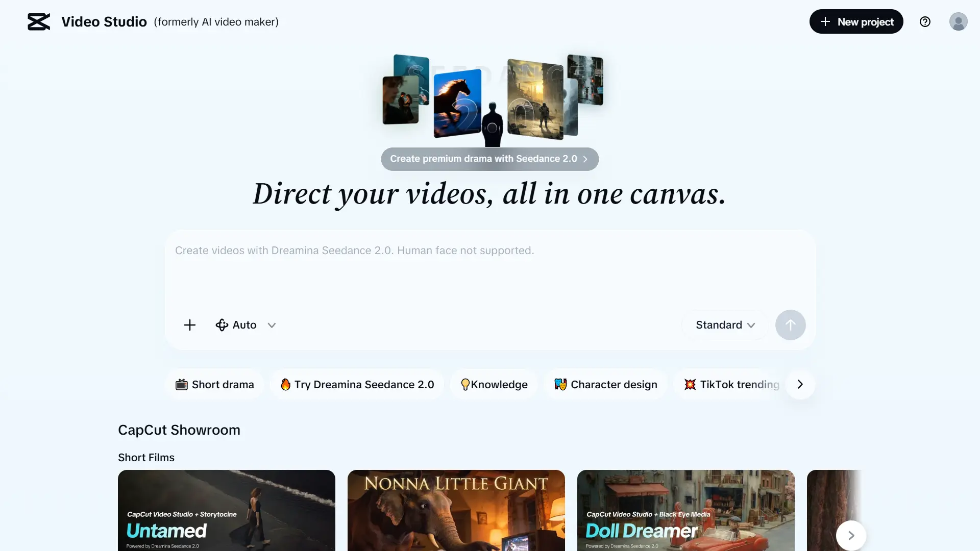Select Try Dreamina Seedance 2.0 chip
980x551 pixels.
(357, 385)
